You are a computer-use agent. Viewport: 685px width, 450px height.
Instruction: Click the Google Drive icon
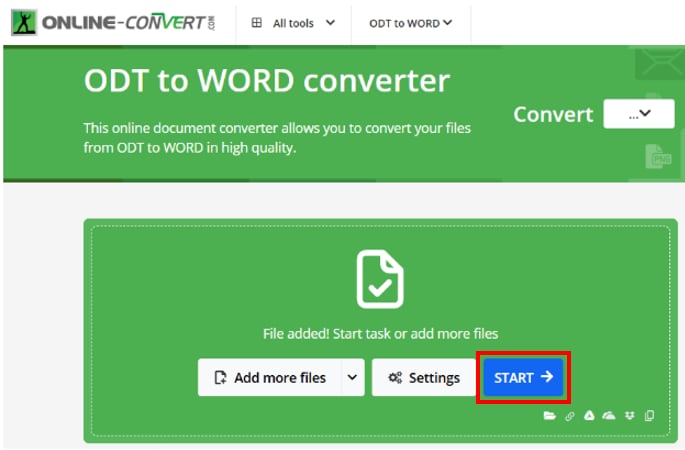(589, 415)
